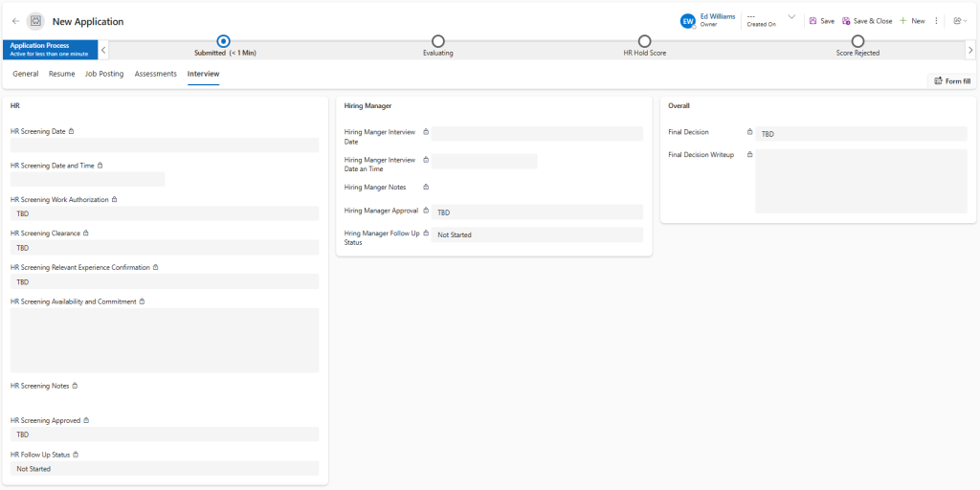Expand the header details chevron
The image size is (980, 490).
click(791, 17)
